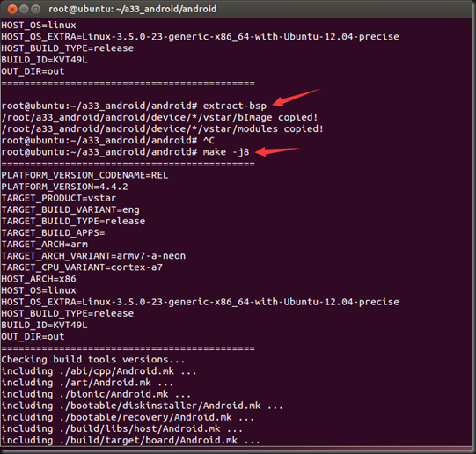Click TARGET_ARCH_VARIANT=armv7-a-neon line

pos(93,256)
